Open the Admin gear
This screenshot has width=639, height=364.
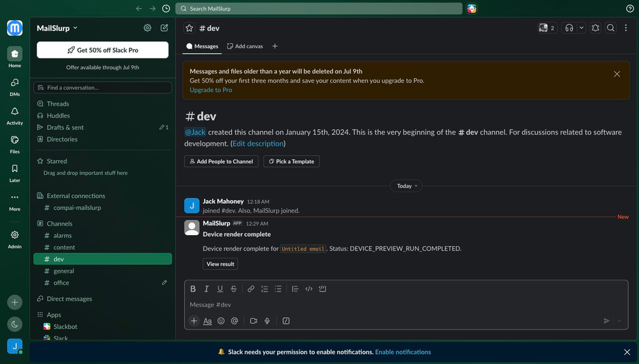(x=15, y=239)
